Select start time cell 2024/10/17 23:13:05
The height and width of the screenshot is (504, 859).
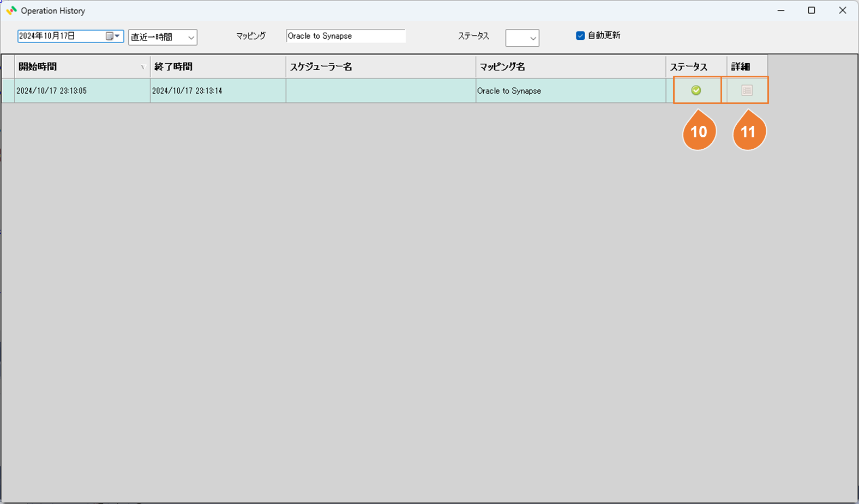click(x=82, y=90)
